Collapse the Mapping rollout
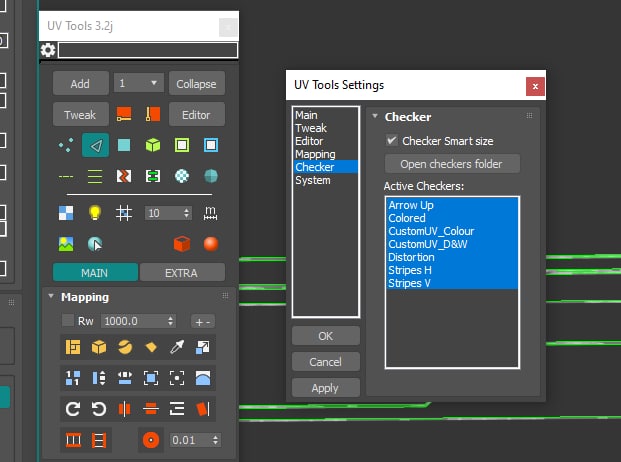Image resolution: width=621 pixels, height=462 pixels. coord(51,296)
